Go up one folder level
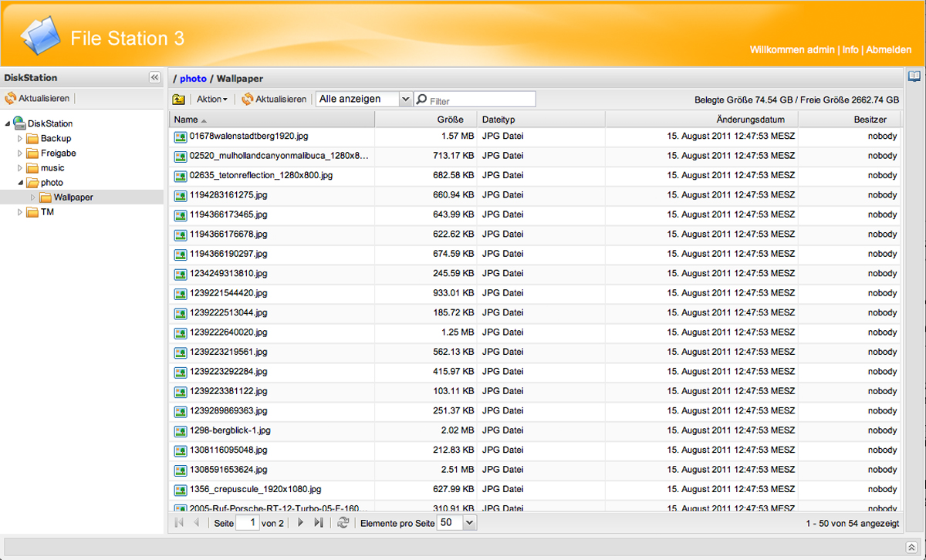Viewport: 926px width, 560px height. (179, 100)
